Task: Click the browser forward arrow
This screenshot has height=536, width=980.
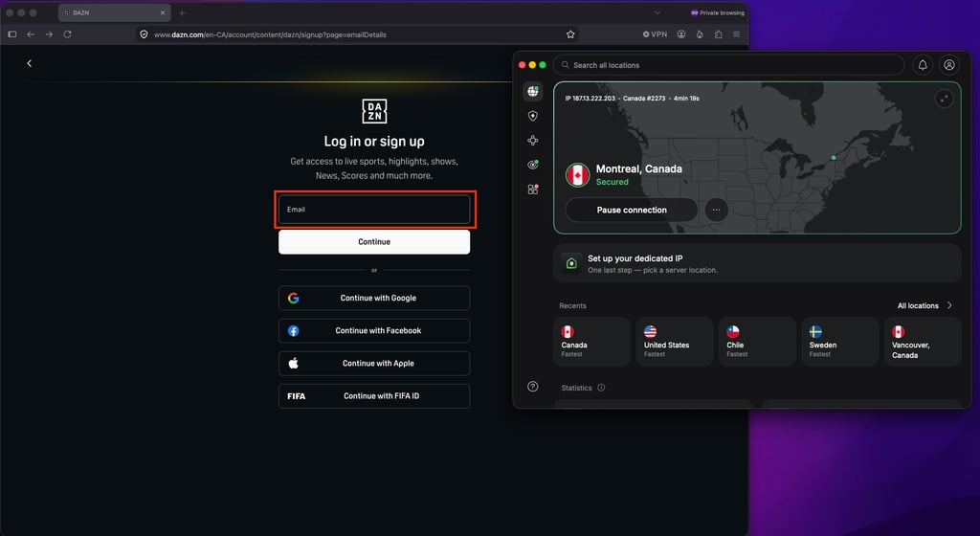Action: tap(49, 34)
